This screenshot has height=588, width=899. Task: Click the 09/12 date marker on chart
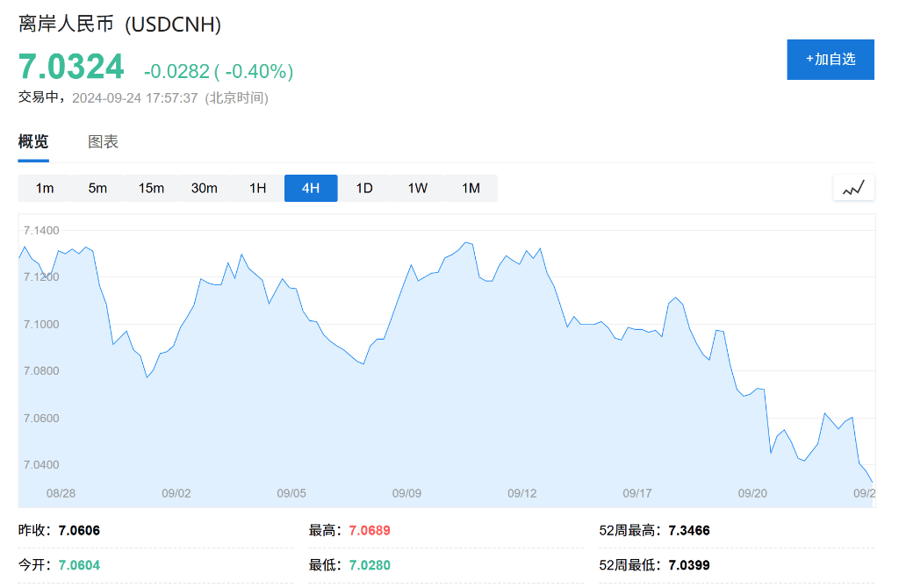click(521, 493)
